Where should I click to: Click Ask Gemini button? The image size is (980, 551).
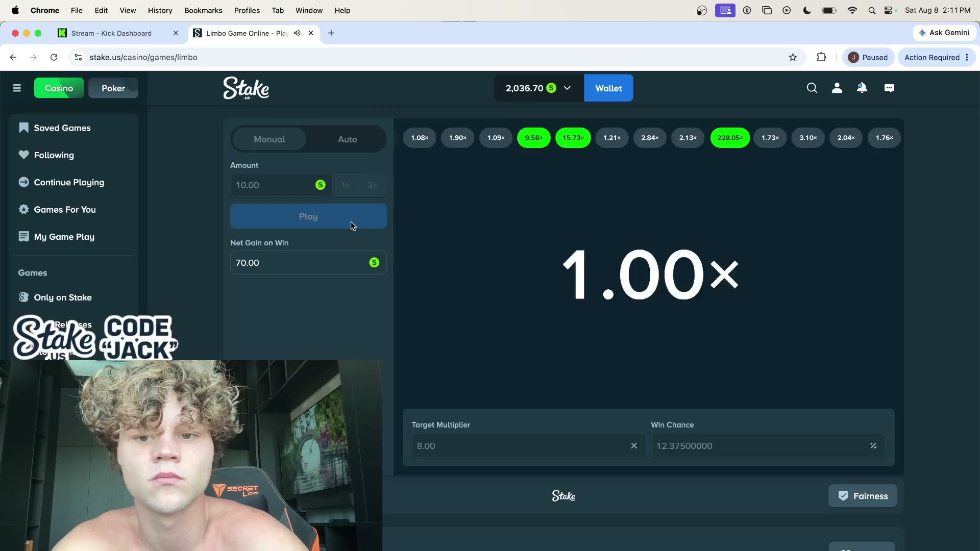944,33
